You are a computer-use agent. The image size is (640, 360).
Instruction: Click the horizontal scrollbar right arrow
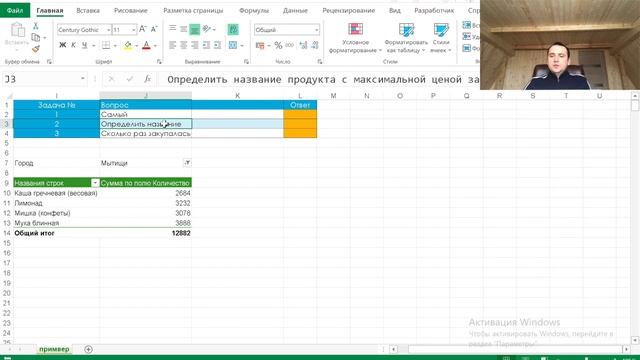coord(626,349)
